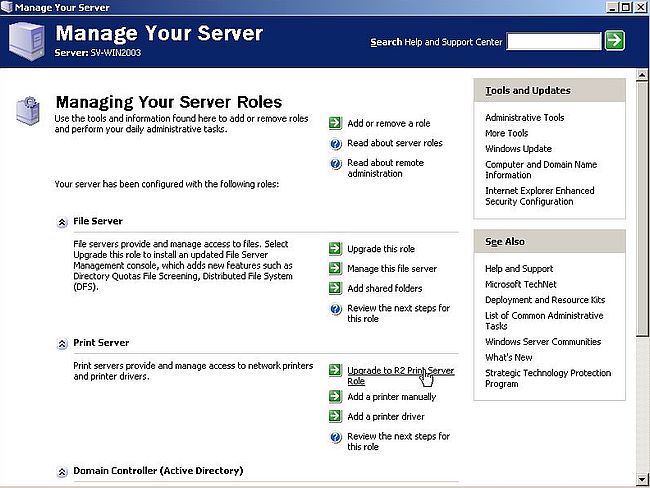Click the server tower icon in the header
Viewport: 650px width, 488px height.
[27, 41]
